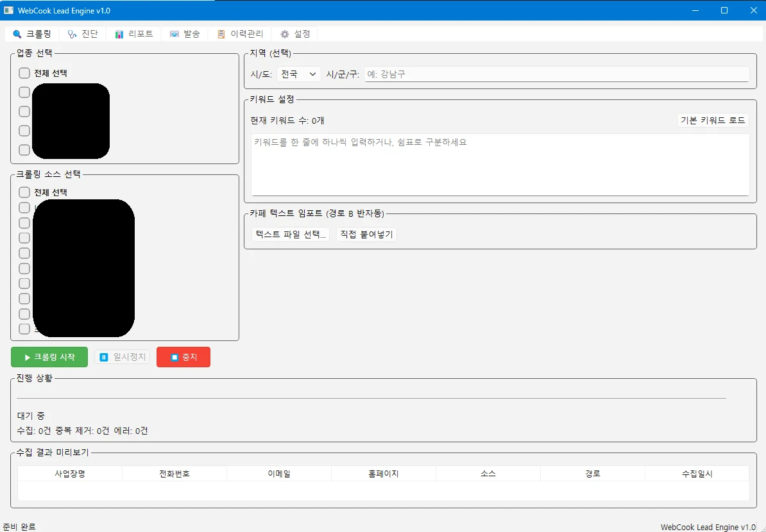Open the 진단 tab
The image size is (766, 532).
83,34
